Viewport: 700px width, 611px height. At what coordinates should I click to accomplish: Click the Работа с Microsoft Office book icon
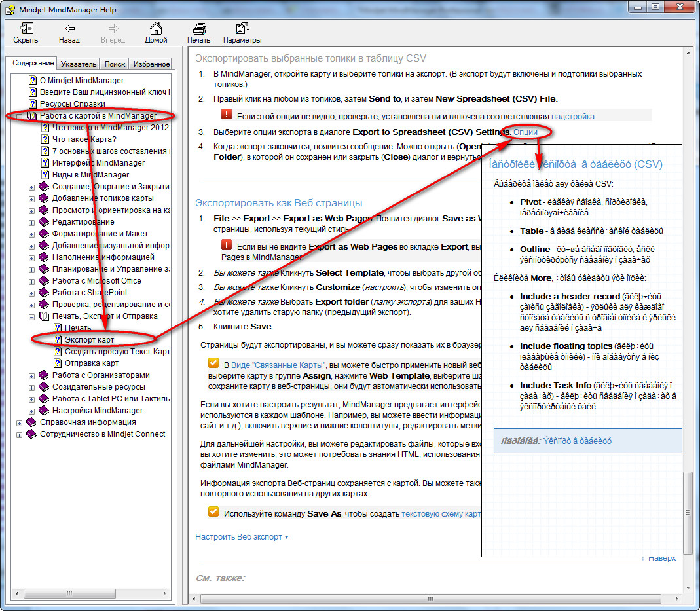click(44, 281)
